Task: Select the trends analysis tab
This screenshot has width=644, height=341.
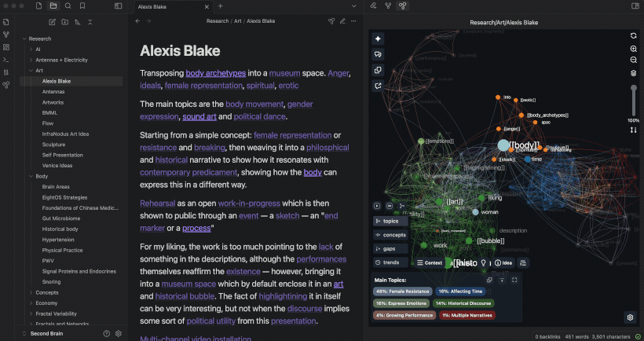Action: 390,262
